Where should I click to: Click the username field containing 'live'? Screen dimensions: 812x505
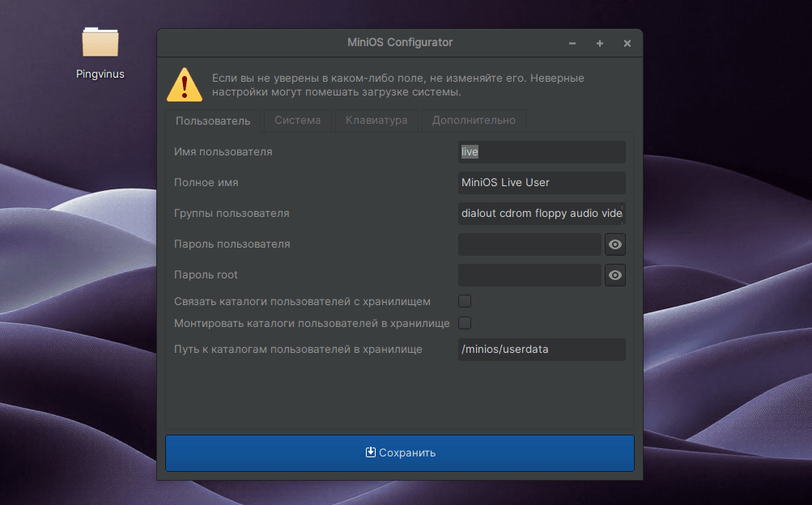[x=542, y=152]
